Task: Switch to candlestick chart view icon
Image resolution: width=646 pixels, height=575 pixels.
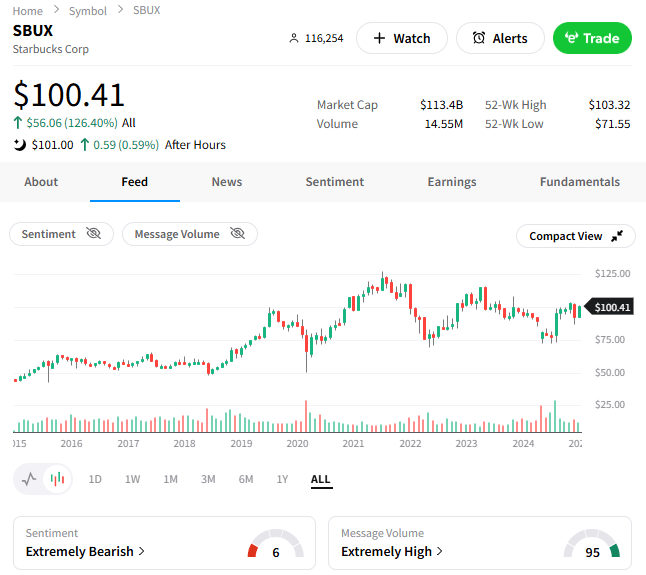Action: [x=57, y=479]
